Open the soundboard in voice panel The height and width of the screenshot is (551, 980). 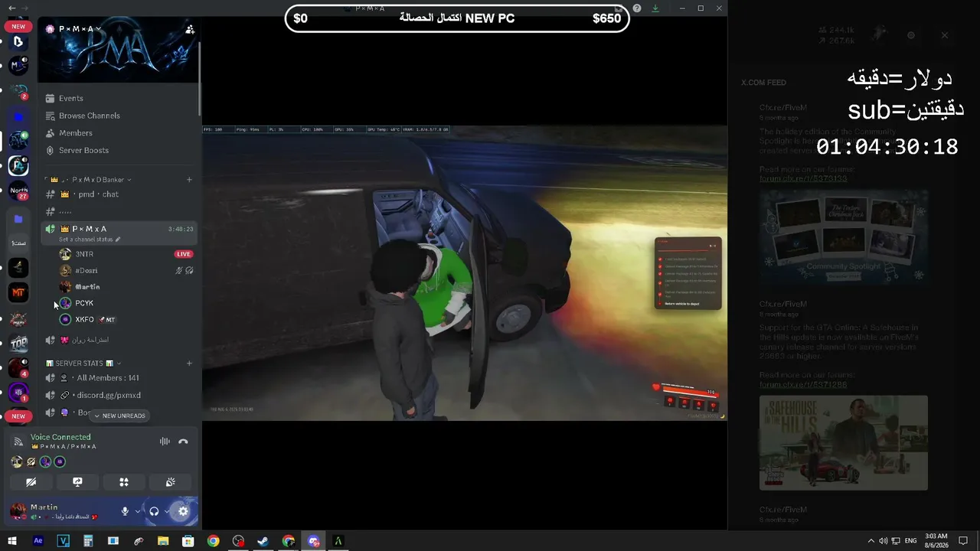click(x=171, y=482)
